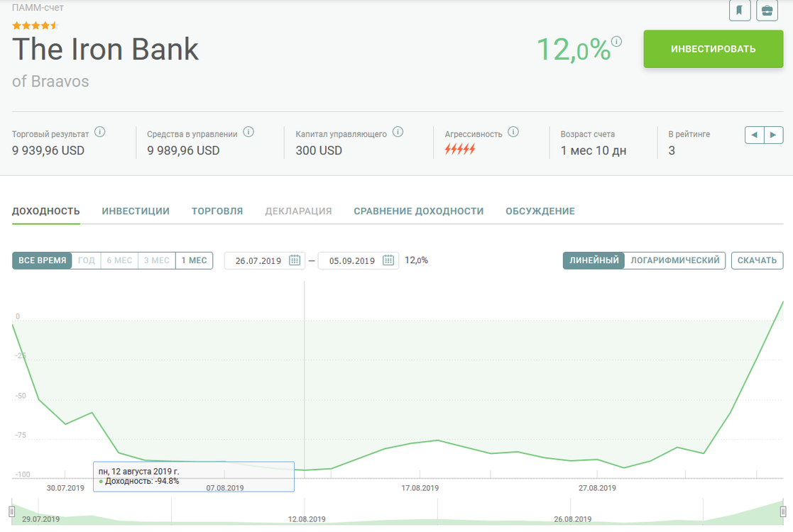
Task: Click the 300 USD manager capital value
Action: [319, 150]
